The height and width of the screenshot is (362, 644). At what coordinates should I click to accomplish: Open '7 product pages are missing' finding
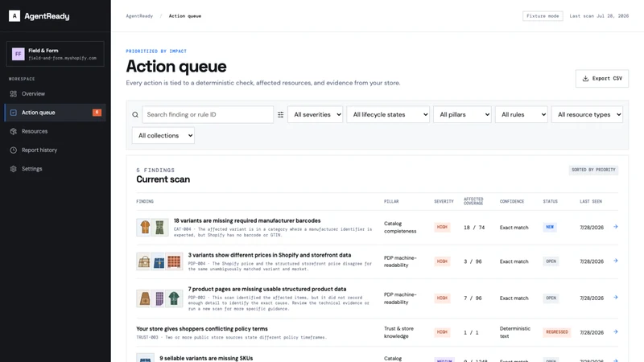pos(267,289)
